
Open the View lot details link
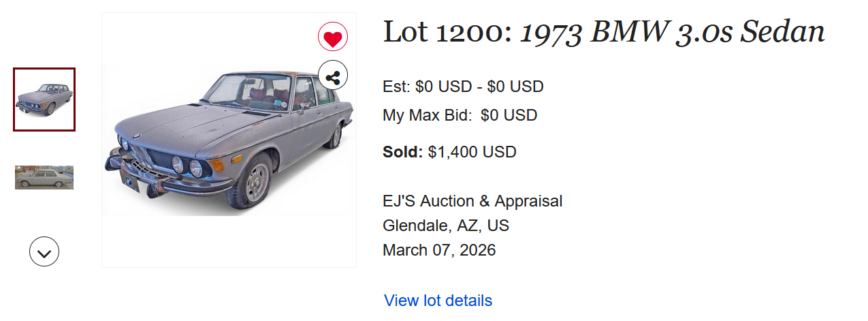[438, 301]
